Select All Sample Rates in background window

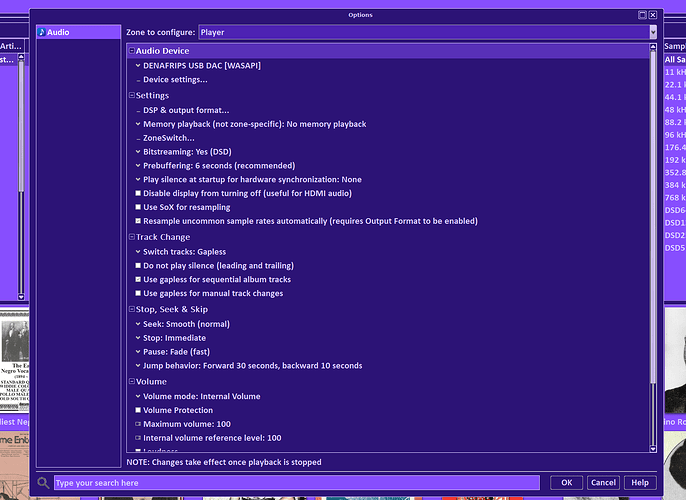(675, 59)
